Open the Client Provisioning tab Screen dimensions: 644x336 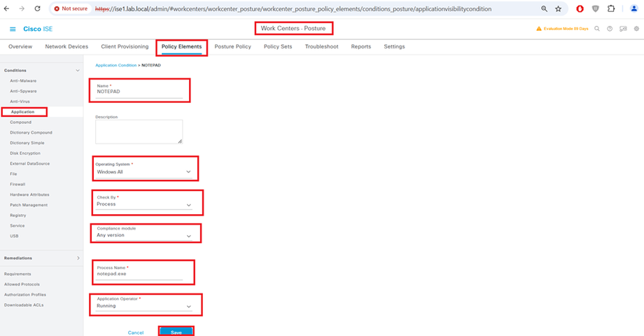coord(125,47)
